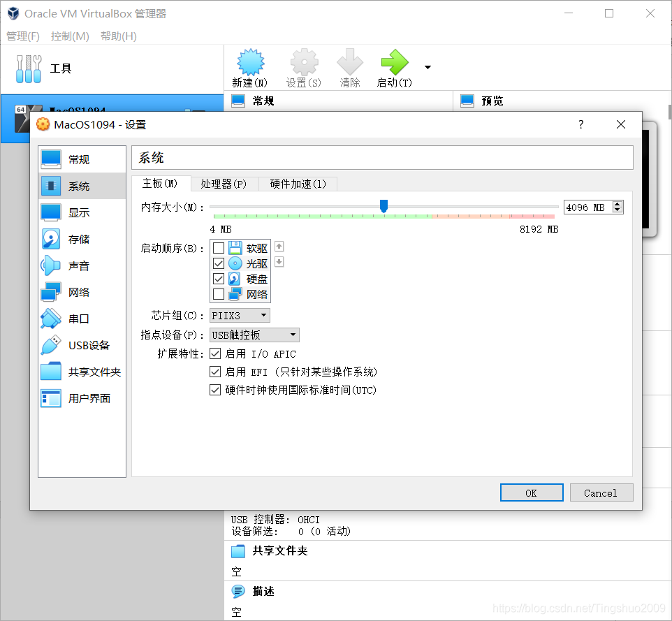Close the MacOS1094 settings dialog
Screen dimensions: 672x621
620,125
